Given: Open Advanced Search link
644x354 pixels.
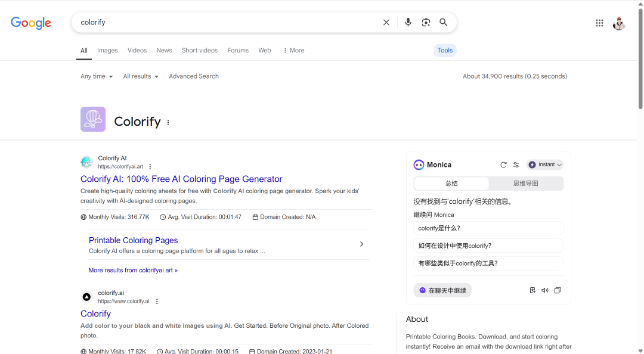Looking at the screenshot, I should pyautogui.click(x=194, y=76).
